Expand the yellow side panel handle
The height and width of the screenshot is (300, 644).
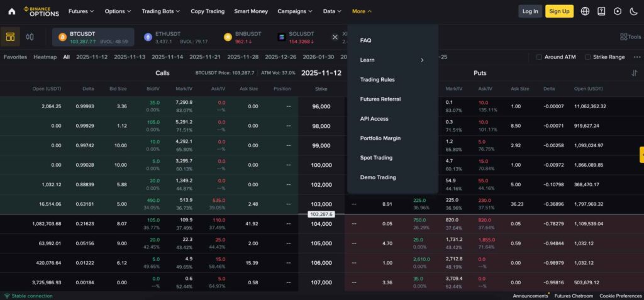642,155
